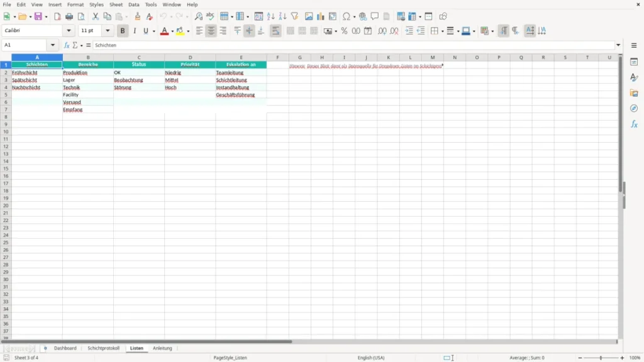Click the Save document icon
This screenshot has height=362, width=644.
38,16
